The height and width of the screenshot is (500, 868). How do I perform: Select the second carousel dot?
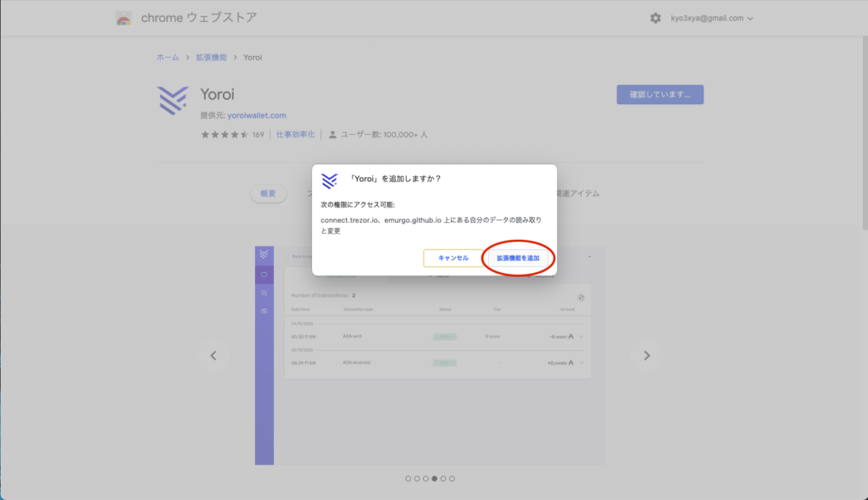pos(417,479)
